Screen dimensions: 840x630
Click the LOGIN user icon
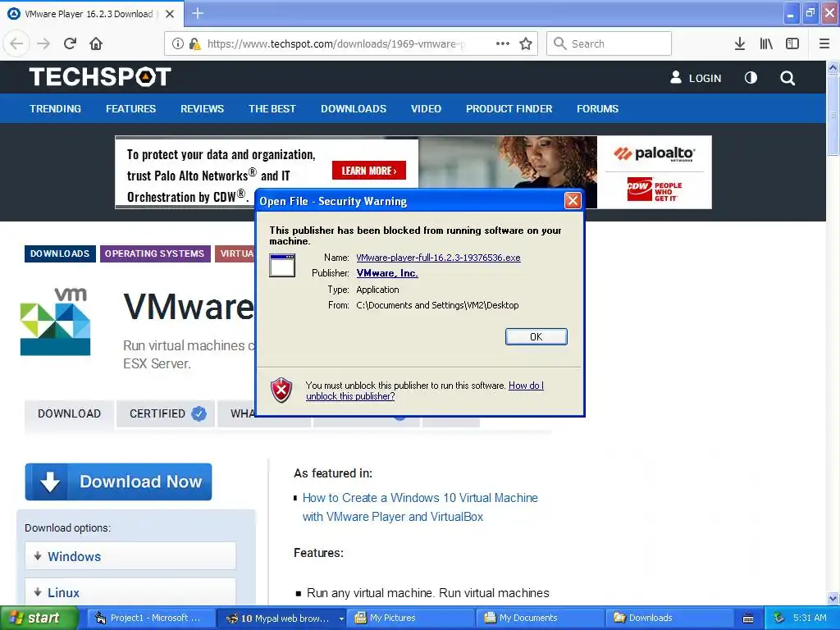click(x=676, y=78)
